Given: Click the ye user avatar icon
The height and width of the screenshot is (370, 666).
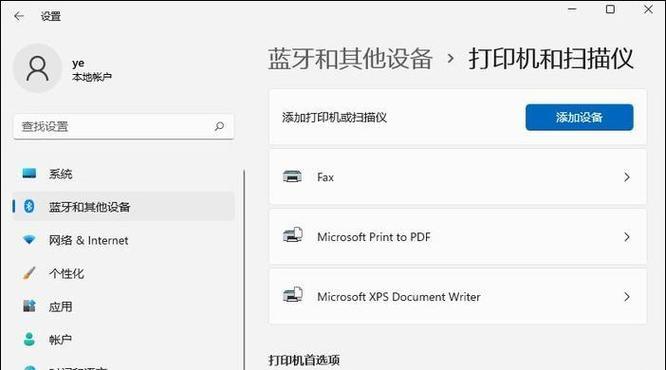Looking at the screenshot, I should pyautogui.click(x=37, y=68).
